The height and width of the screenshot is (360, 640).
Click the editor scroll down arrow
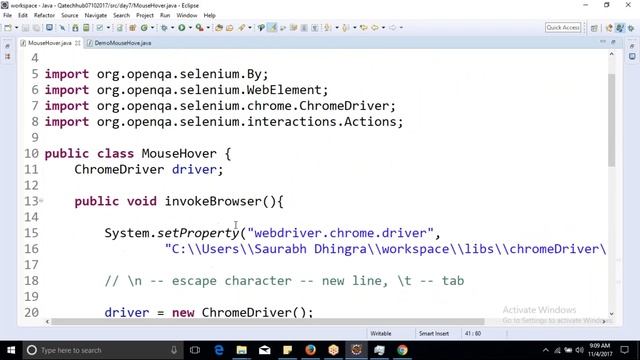(x=611, y=313)
